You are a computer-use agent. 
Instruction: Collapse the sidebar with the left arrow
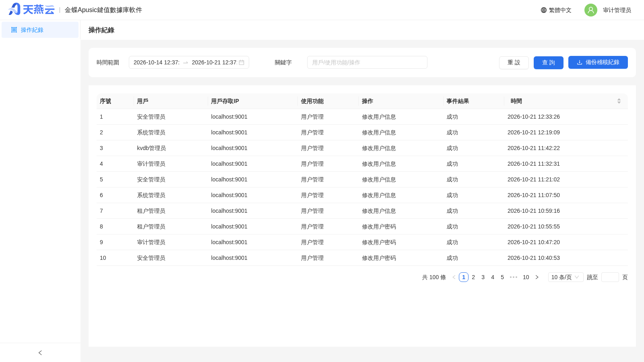click(x=40, y=353)
